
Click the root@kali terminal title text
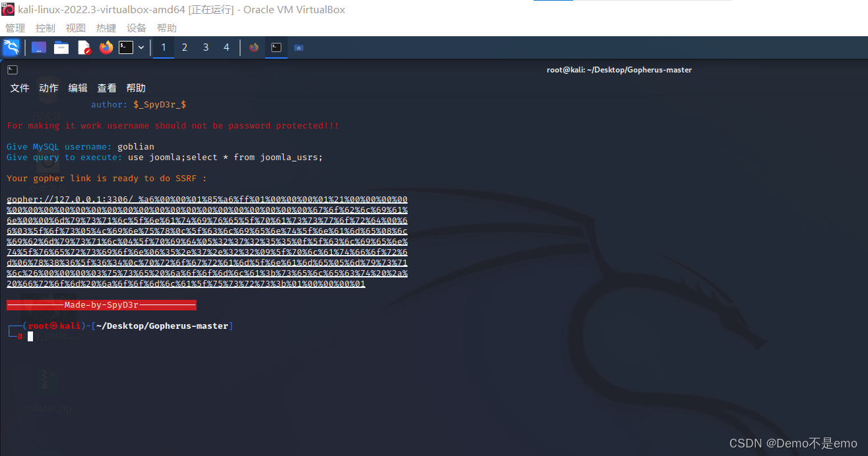click(x=619, y=70)
